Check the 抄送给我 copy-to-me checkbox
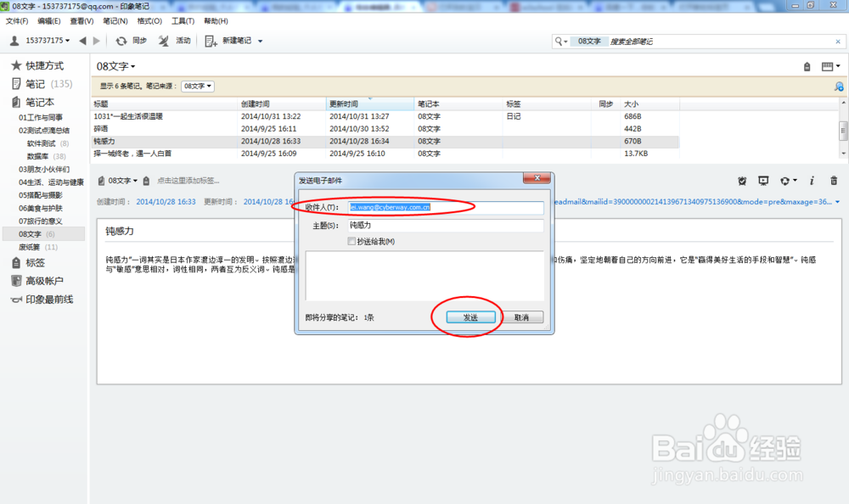Viewport: 849px width, 504px height. pos(351,240)
